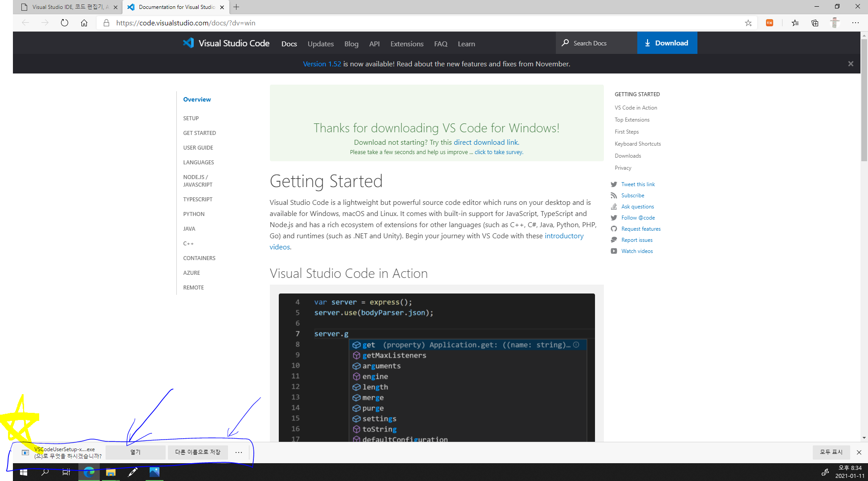
Task: Add this page to favorites star
Action: (x=748, y=23)
